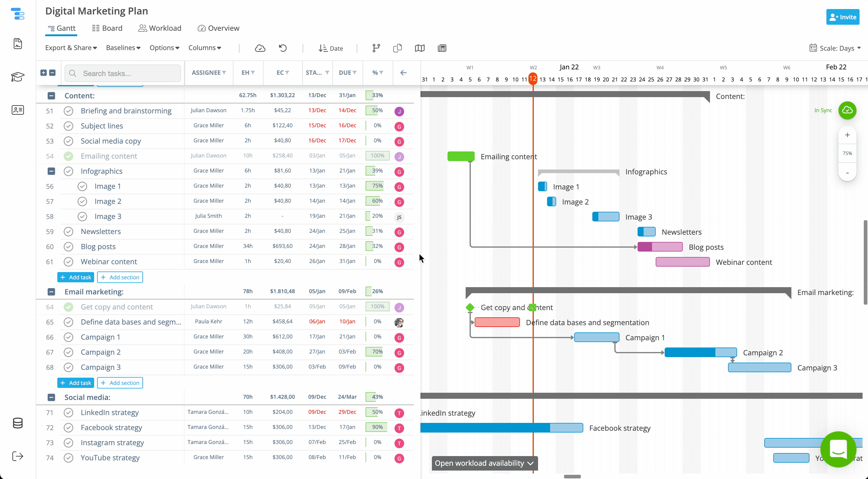868x479 pixels.
Task: Mark Subject lines task as complete
Action: point(68,126)
